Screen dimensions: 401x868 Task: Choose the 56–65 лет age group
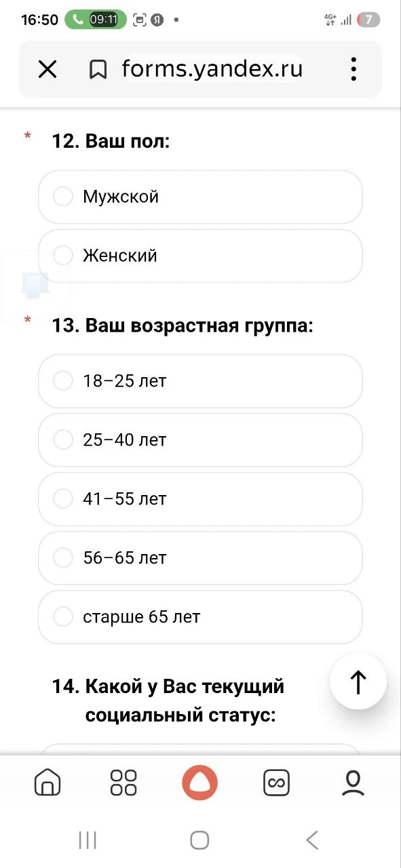(200, 558)
